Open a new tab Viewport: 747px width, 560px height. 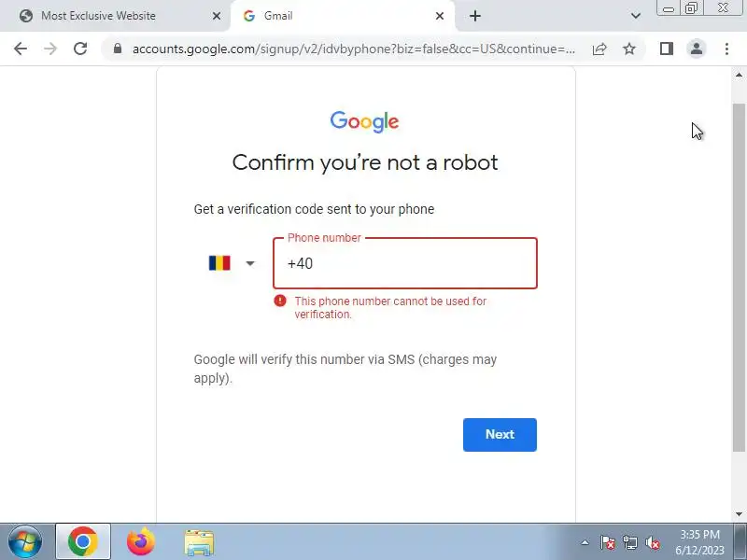tap(475, 16)
